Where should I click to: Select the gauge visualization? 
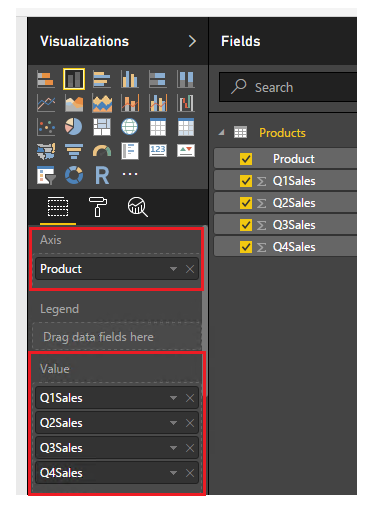pyautogui.click(x=102, y=151)
